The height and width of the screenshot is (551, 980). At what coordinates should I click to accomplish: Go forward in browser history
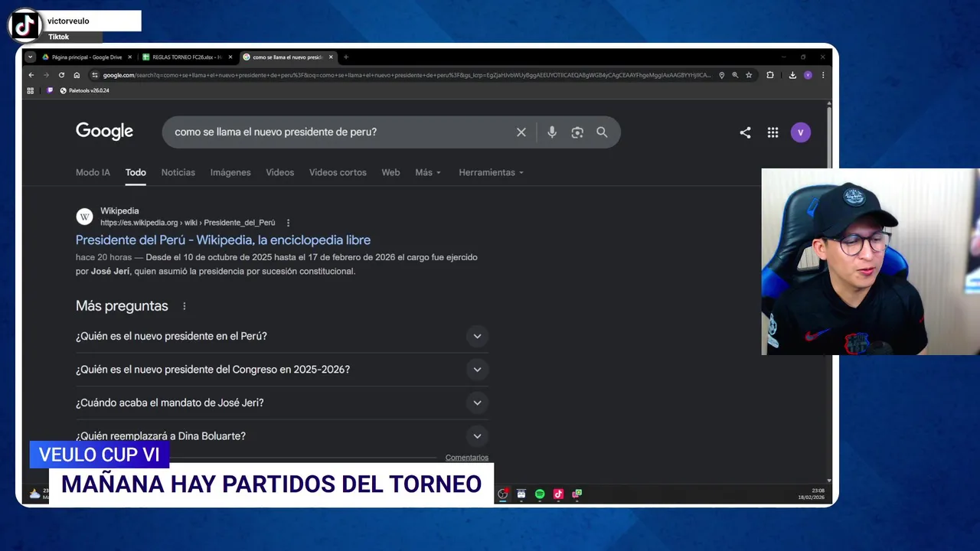[x=46, y=75]
